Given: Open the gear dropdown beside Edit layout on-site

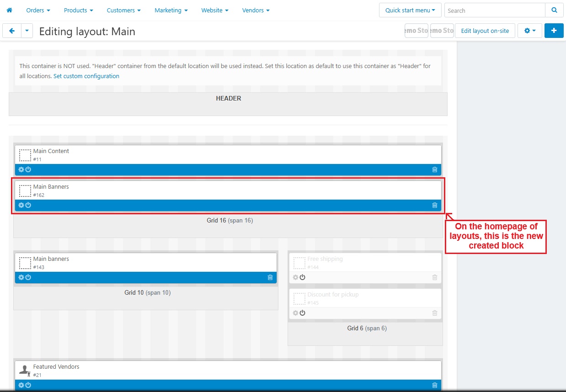Looking at the screenshot, I should point(529,31).
